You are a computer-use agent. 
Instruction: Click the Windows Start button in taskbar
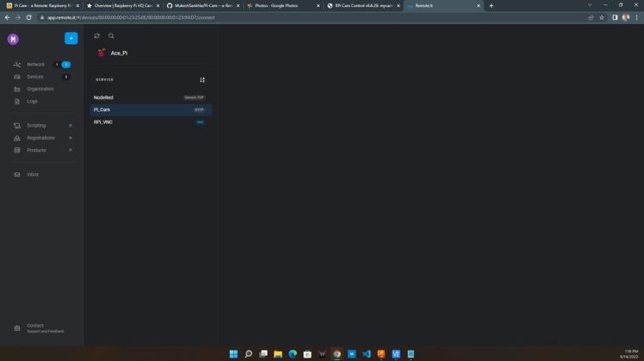[x=233, y=354]
